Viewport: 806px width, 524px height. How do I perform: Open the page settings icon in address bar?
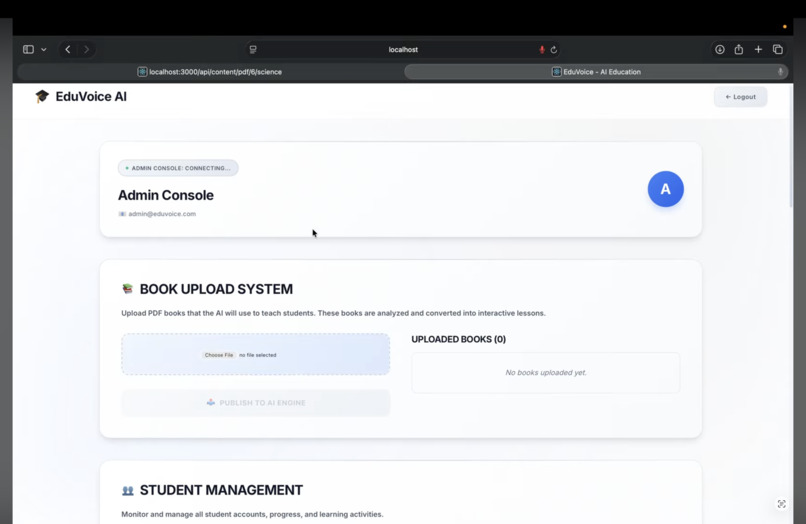pos(253,49)
